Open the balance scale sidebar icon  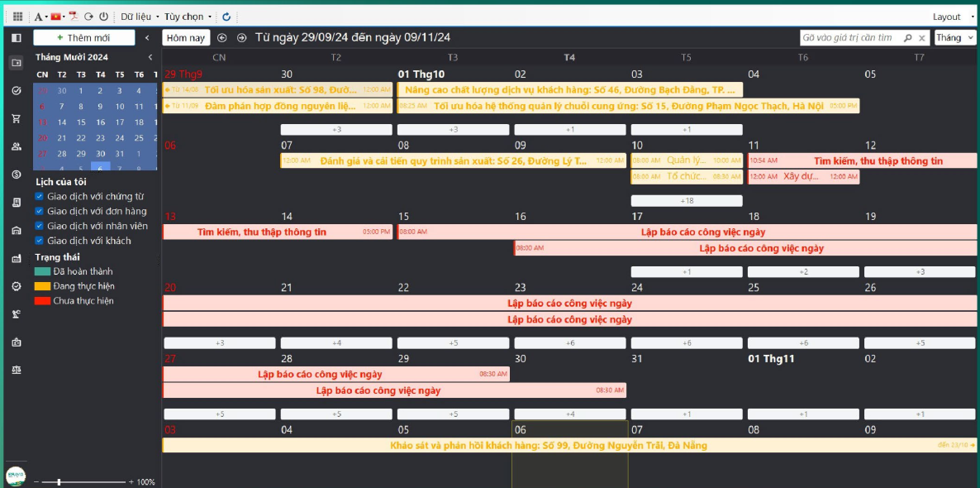17,370
